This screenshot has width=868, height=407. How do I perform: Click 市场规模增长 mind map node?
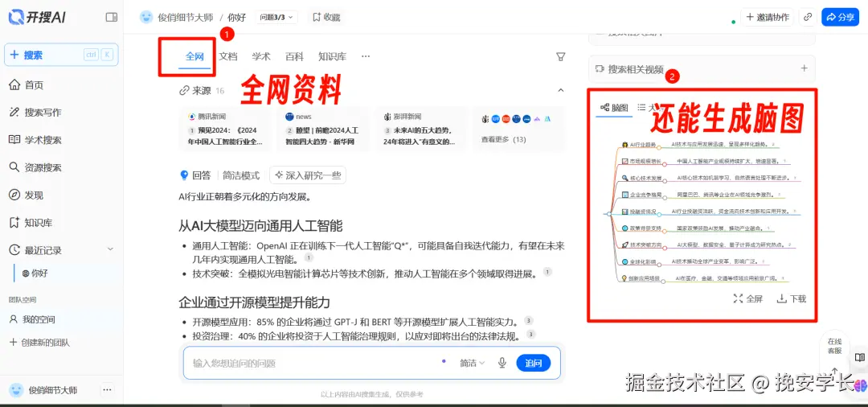641,162
